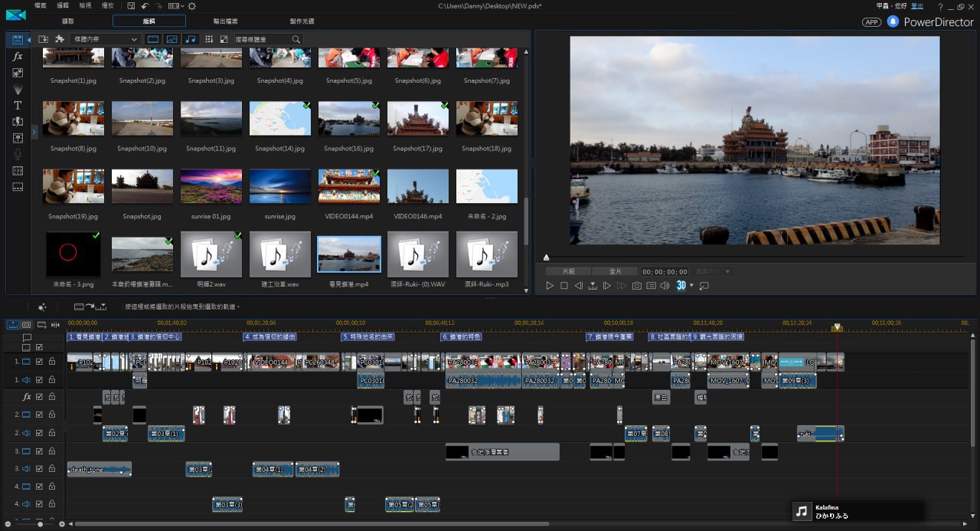This screenshot has height=531, width=980.
Task: Click the 全片 movie mode button
Action: (616, 271)
